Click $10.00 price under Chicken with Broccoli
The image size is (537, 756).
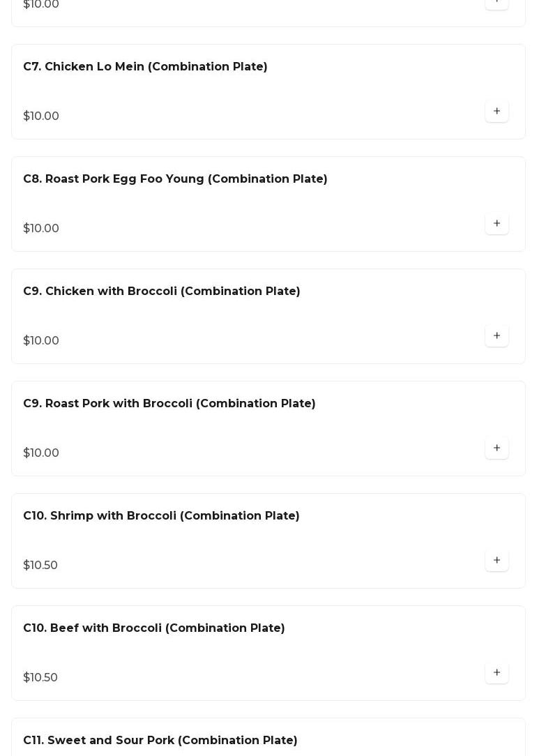click(41, 341)
